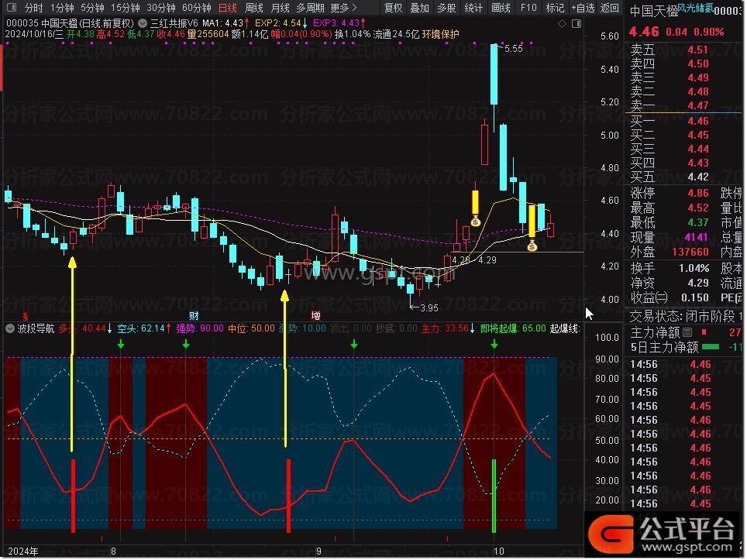Click the 买一 price 4.46
The width and height of the screenshot is (747, 560).
point(698,121)
